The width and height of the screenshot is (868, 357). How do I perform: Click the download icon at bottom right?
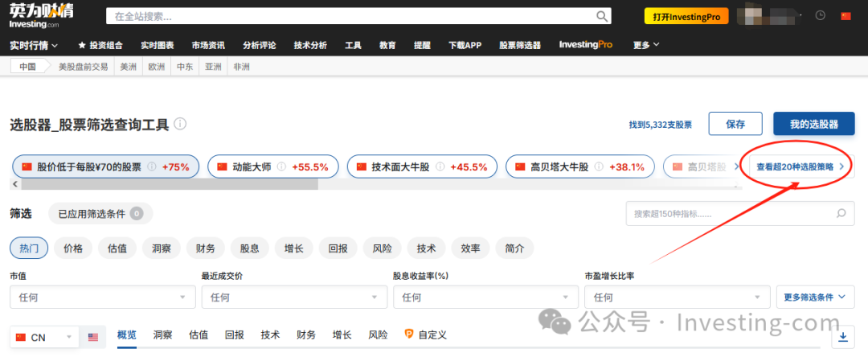pos(843,336)
